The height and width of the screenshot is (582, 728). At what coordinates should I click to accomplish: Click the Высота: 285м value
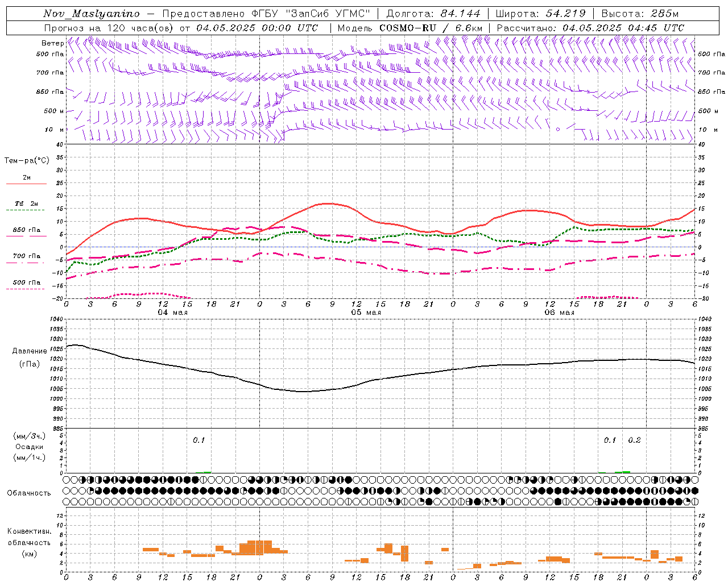click(640, 14)
